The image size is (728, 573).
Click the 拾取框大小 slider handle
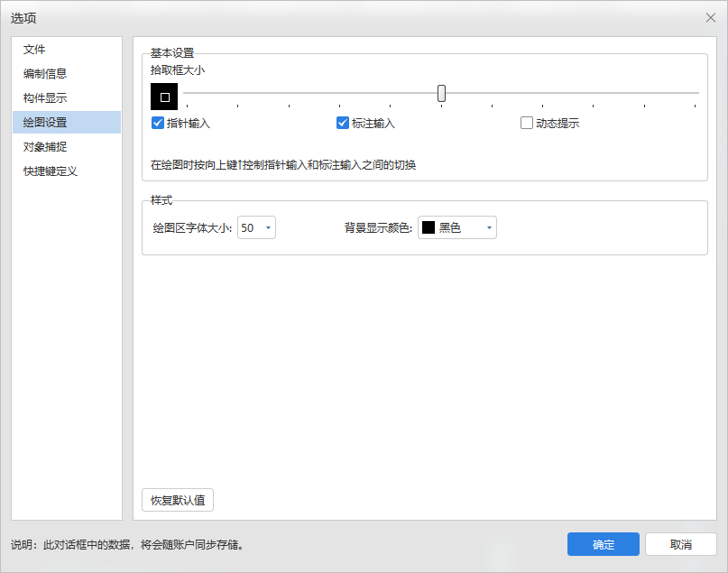tap(441, 93)
